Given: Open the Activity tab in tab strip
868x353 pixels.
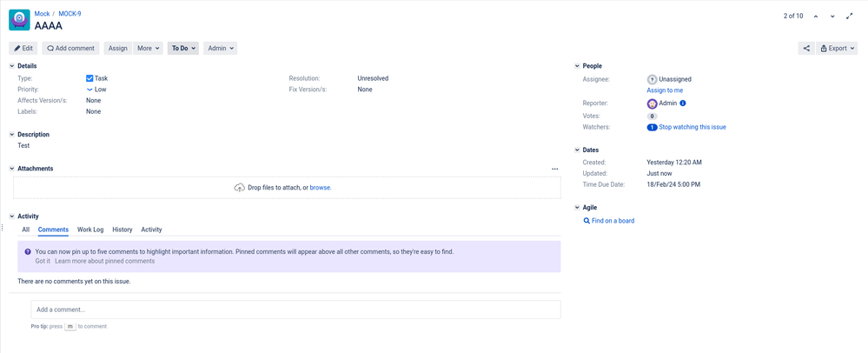Looking at the screenshot, I should [x=151, y=230].
